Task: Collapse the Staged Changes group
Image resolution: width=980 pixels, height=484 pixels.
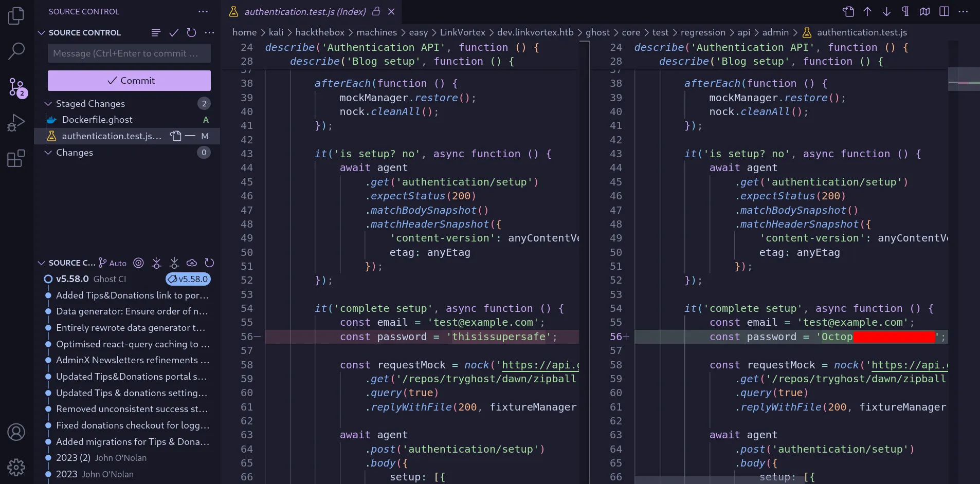Action: click(x=48, y=104)
